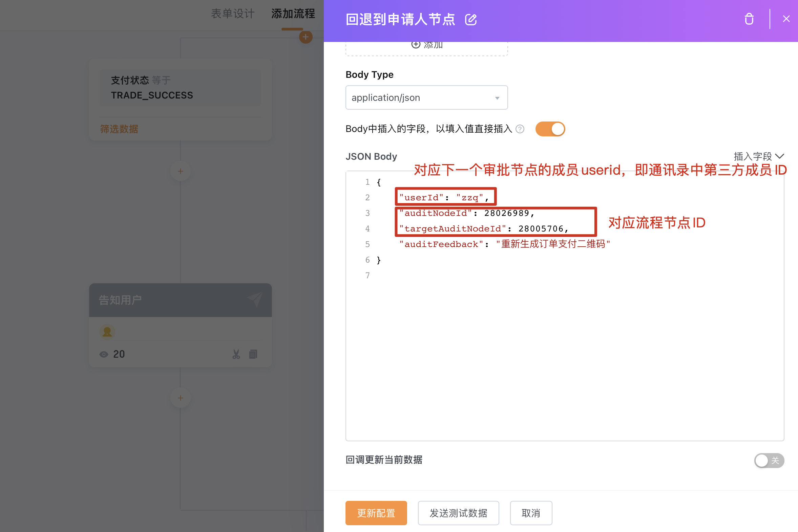Screen dimensions: 798x532
Task: Switch to the 添加流程 tab
Action: 293,14
